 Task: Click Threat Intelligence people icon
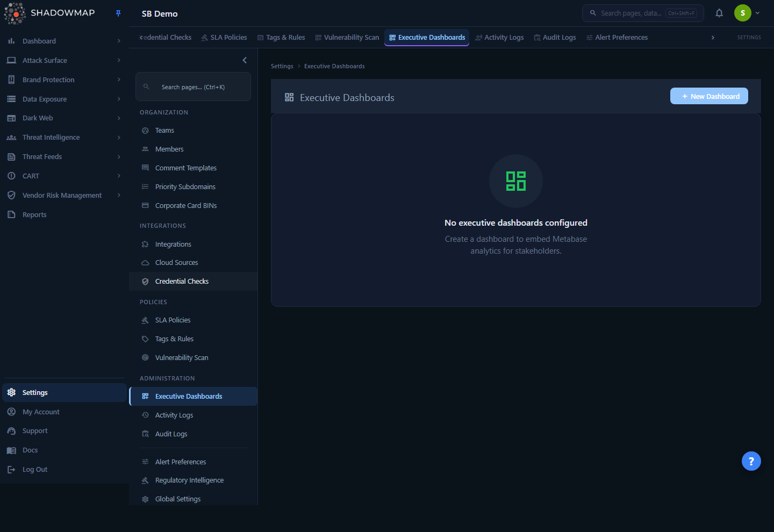pos(11,138)
